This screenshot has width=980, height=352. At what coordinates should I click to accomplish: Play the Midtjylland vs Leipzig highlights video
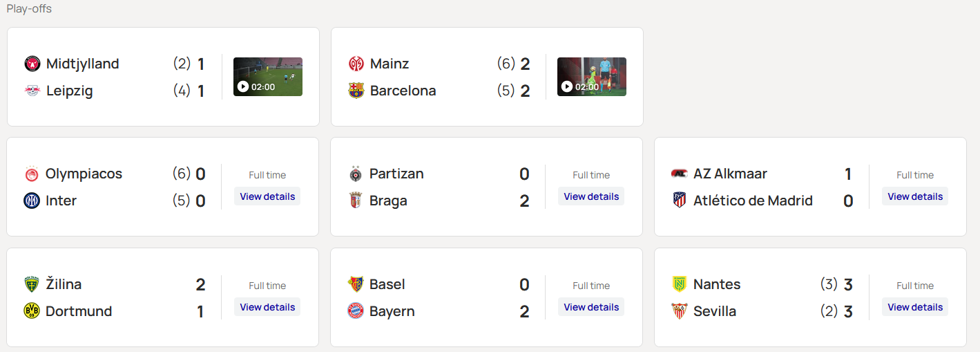[267, 77]
